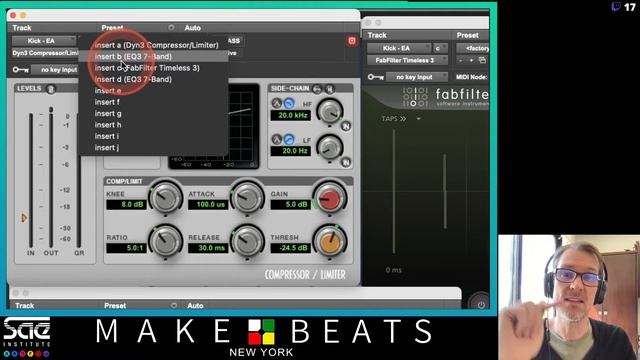Open Dyn3 Compressor/Limiter plugin selector
This screenshot has width=640, height=360.
point(45,53)
